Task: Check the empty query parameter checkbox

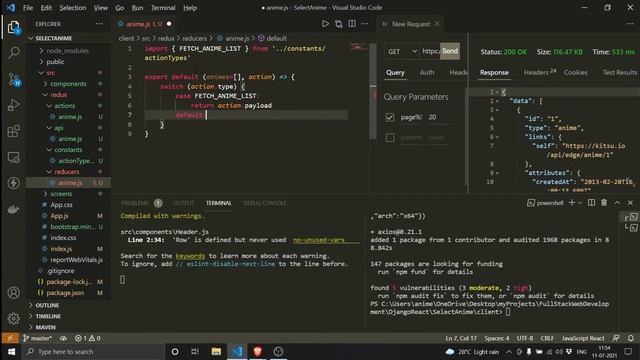Action: [390, 138]
